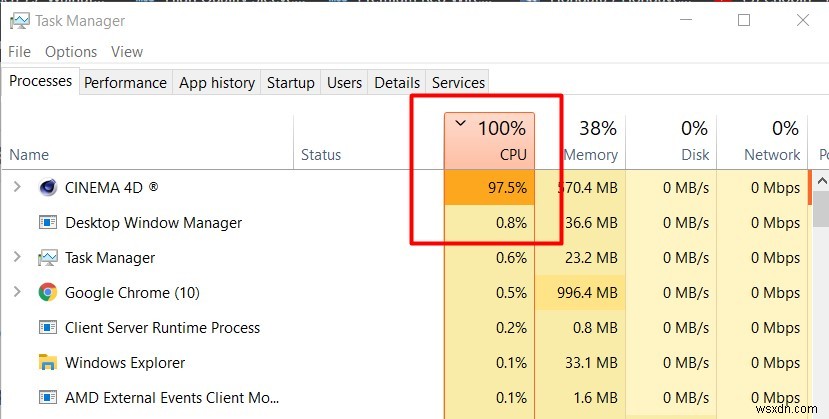The width and height of the screenshot is (829, 419).
Task: Switch to the Performance tab
Action: 125,83
